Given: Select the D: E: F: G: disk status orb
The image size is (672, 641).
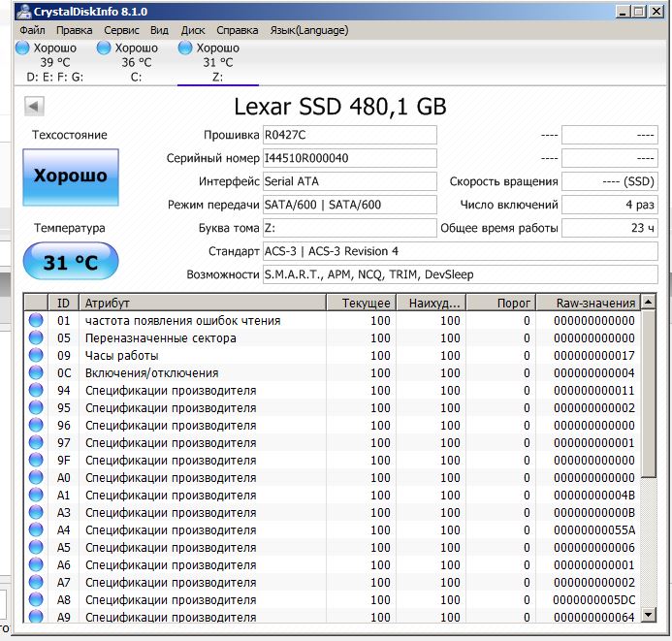Looking at the screenshot, I should (22, 48).
